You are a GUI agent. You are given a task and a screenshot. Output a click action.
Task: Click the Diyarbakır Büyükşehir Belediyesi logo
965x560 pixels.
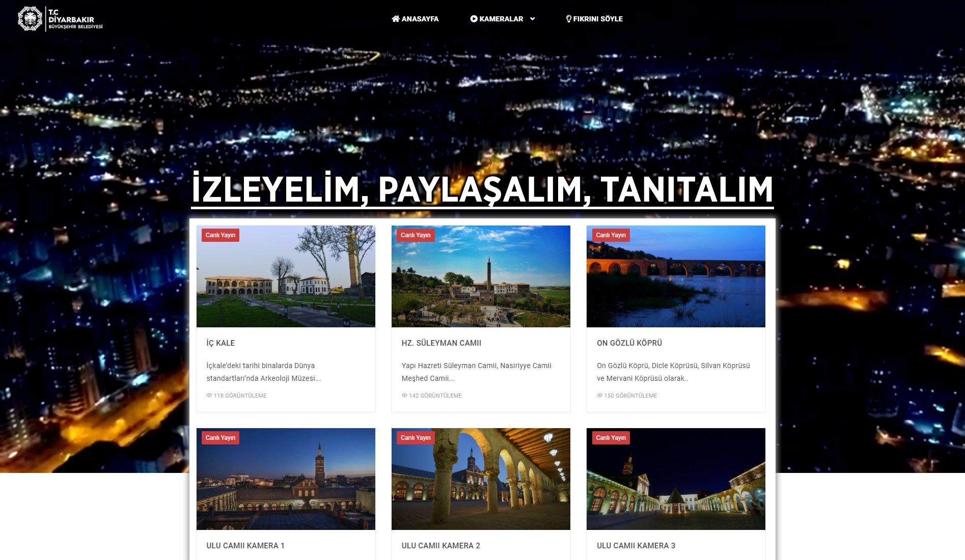(x=60, y=19)
